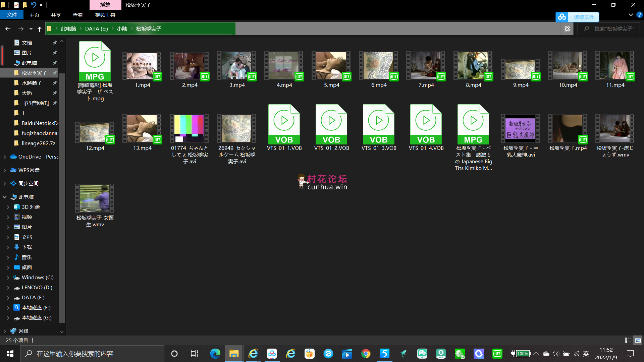Expand the 网络 tree node
Viewport: 644px width, 362px height.
pos(4,331)
